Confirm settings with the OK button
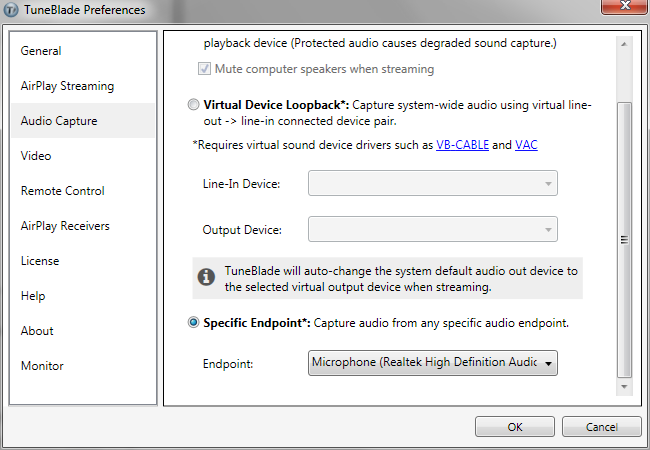This screenshot has width=650, height=450. 515,427
